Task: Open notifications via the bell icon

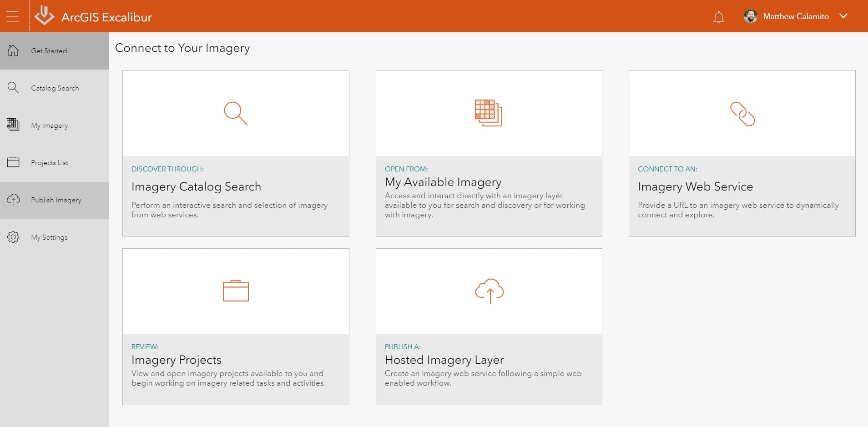Action: click(x=718, y=16)
